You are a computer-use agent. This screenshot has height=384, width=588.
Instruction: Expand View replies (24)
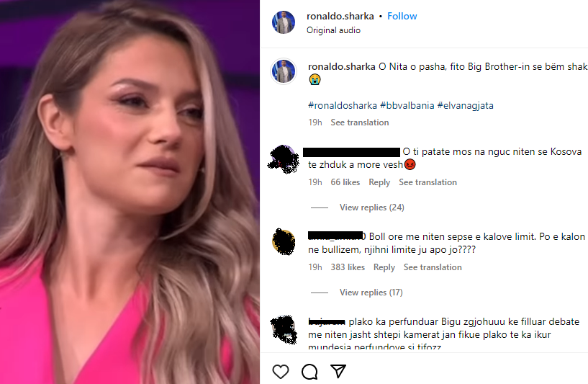coord(371,207)
